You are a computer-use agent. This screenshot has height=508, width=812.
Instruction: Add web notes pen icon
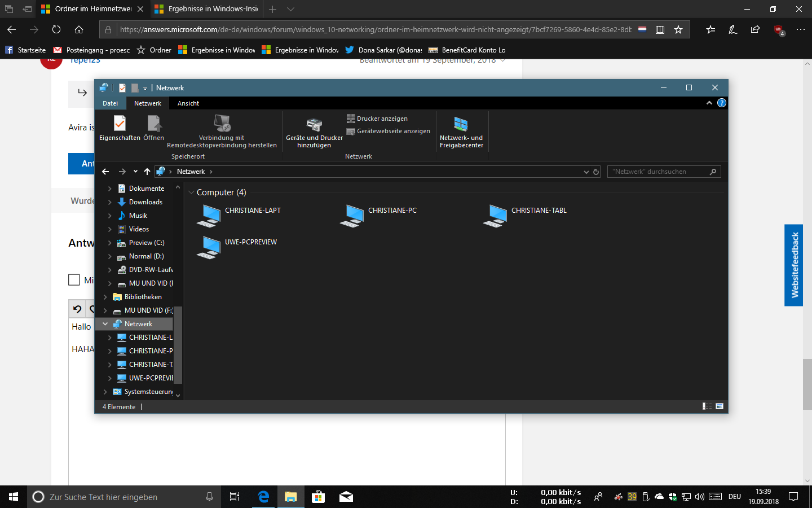[733, 29]
